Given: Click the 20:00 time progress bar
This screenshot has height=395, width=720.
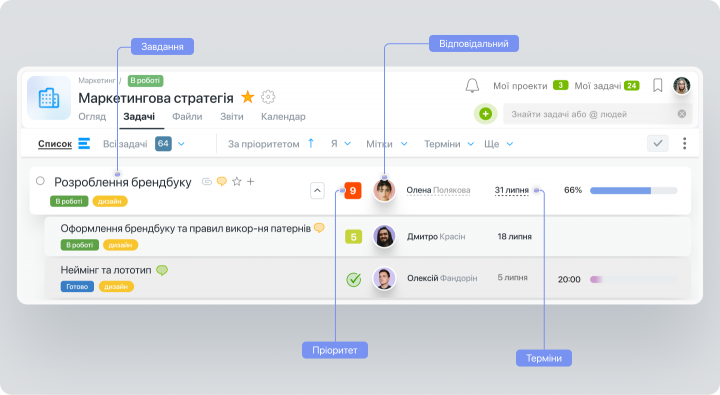Looking at the screenshot, I should 634,279.
